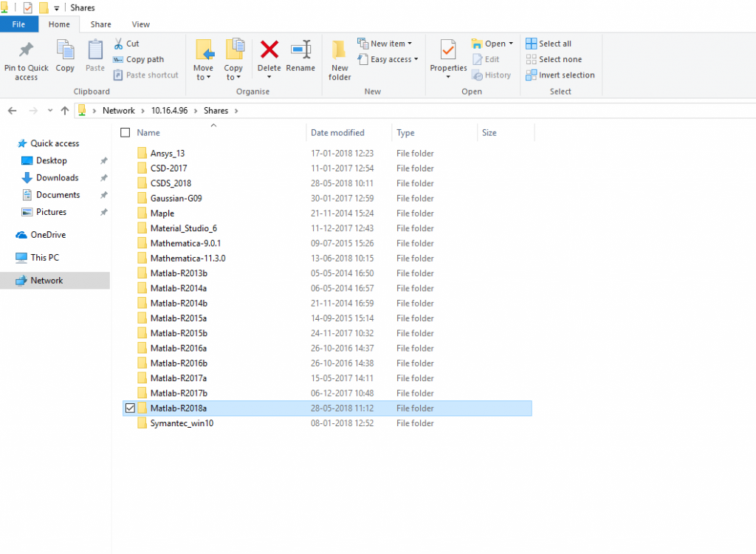Open the New item dropdown menu

[x=385, y=44]
